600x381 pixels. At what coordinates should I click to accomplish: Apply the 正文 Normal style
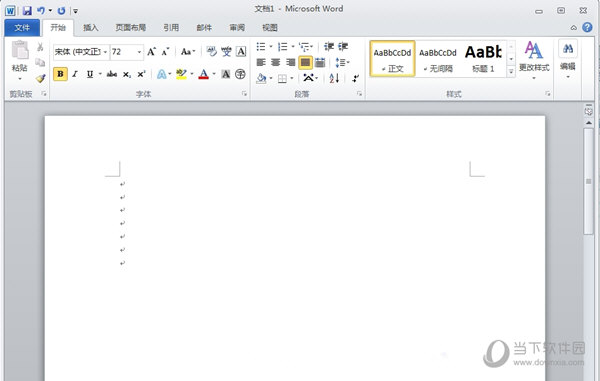[x=393, y=59]
